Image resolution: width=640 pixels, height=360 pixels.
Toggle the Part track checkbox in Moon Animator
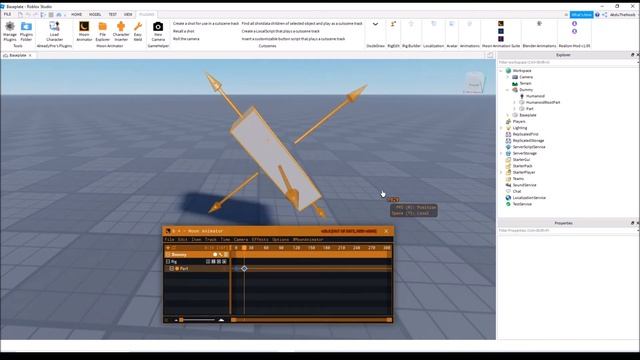[172, 269]
